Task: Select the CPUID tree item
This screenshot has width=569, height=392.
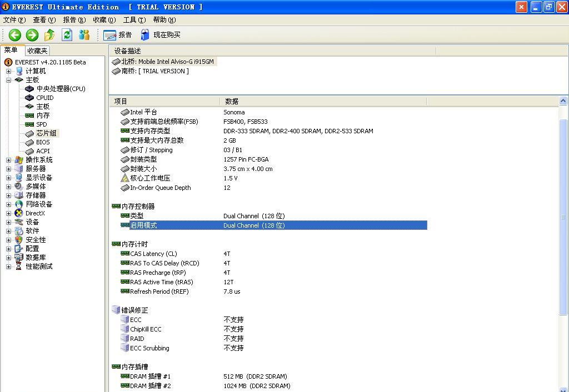Action: 44,98
